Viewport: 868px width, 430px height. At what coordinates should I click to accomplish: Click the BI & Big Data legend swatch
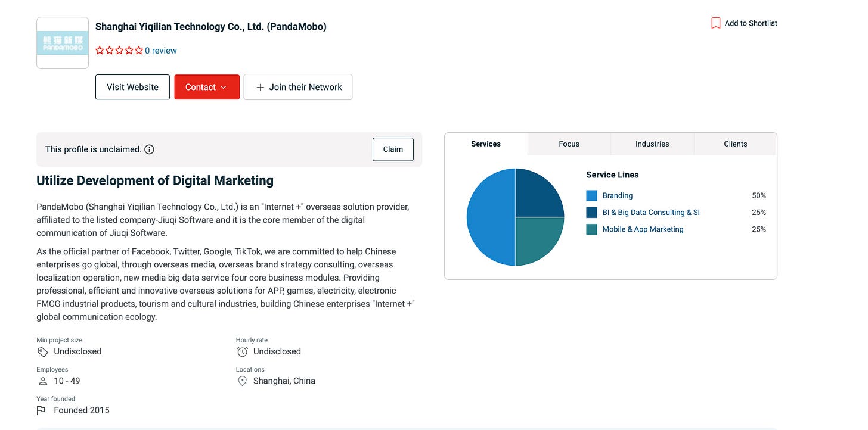(x=592, y=213)
